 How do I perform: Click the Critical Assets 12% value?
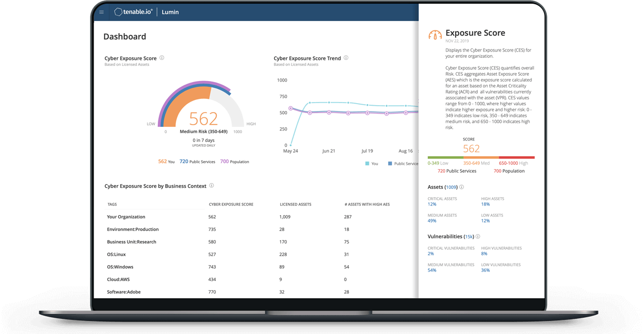[432, 204]
